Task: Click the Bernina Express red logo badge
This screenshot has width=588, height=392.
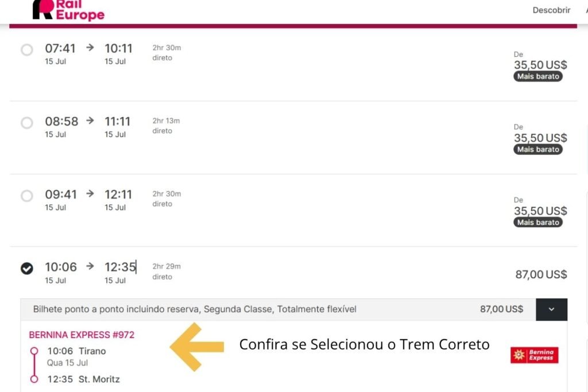Action: [535, 355]
